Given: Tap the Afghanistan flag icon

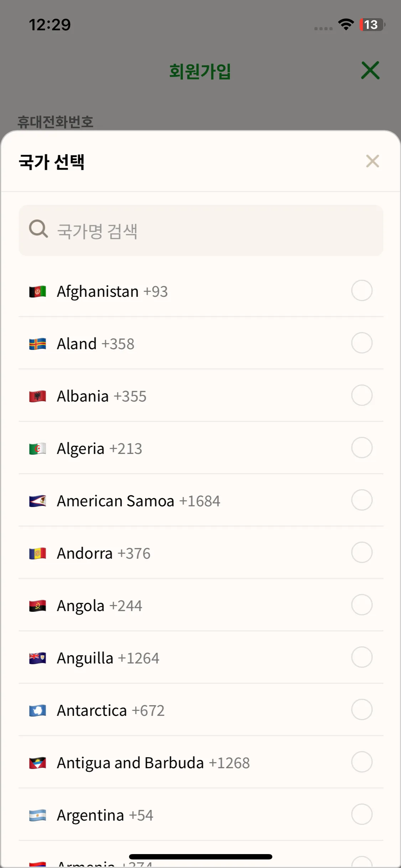Looking at the screenshot, I should click(x=37, y=291).
